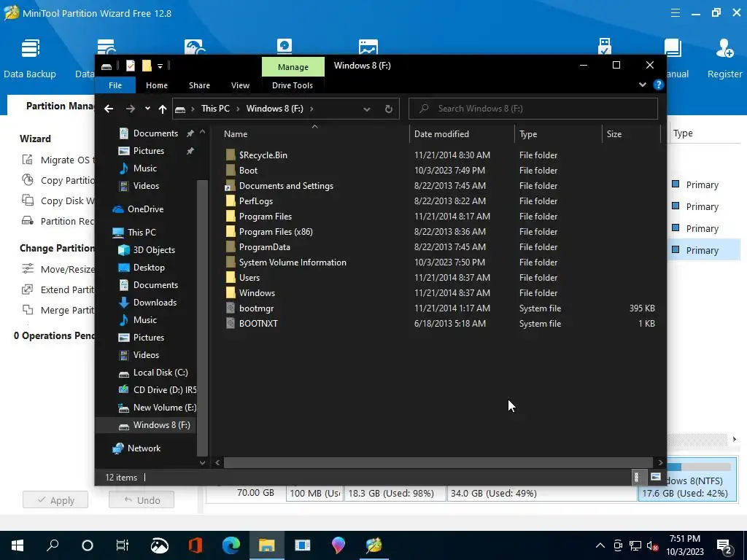The width and height of the screenshot is (747, 560).
Task: Click Migrate OS wizard icon in MiniTool sidebar
Action: point(28,160)
